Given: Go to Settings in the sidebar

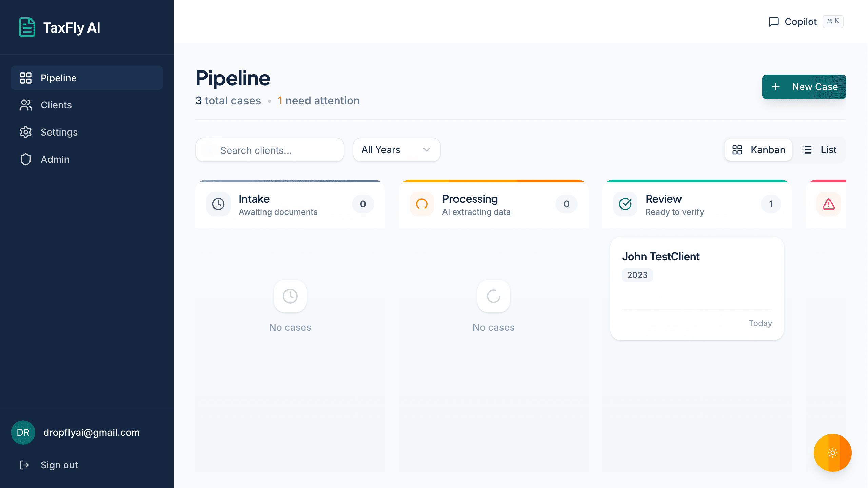Looking at the screenshot, I should (x=58, y=132).
